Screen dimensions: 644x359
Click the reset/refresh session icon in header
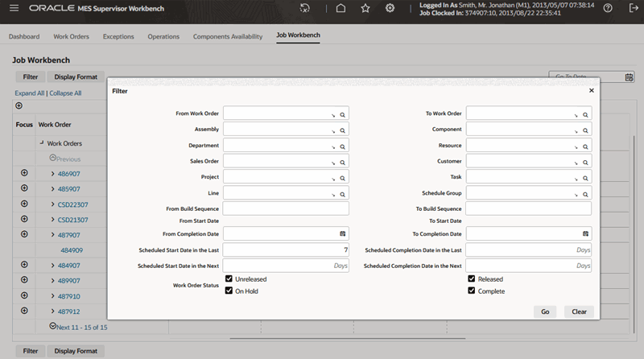pyautogui.click(x=305, y=8)
